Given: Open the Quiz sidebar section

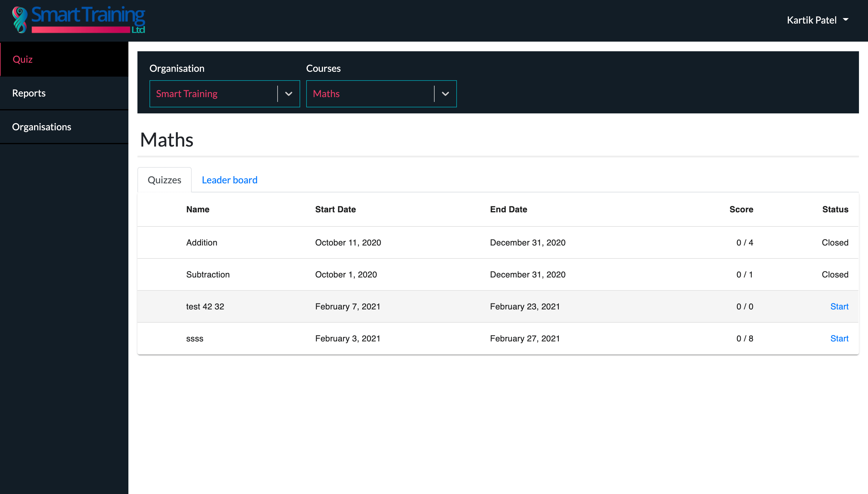Looking at the screenshot, I should (64, 59).
